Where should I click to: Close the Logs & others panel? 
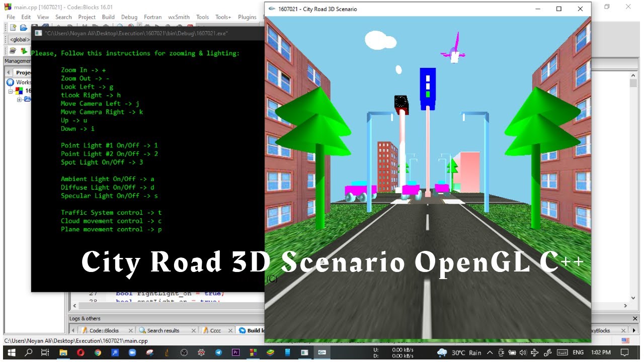tap(635, 318)
